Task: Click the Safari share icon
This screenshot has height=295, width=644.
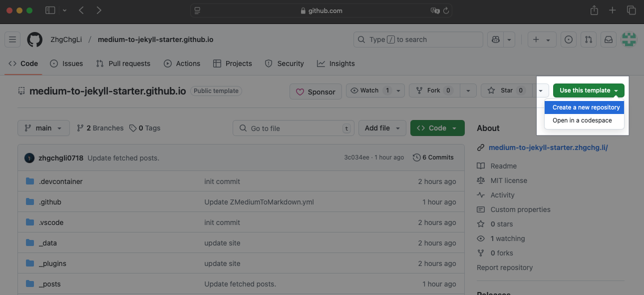Action: tap(594, 10)
